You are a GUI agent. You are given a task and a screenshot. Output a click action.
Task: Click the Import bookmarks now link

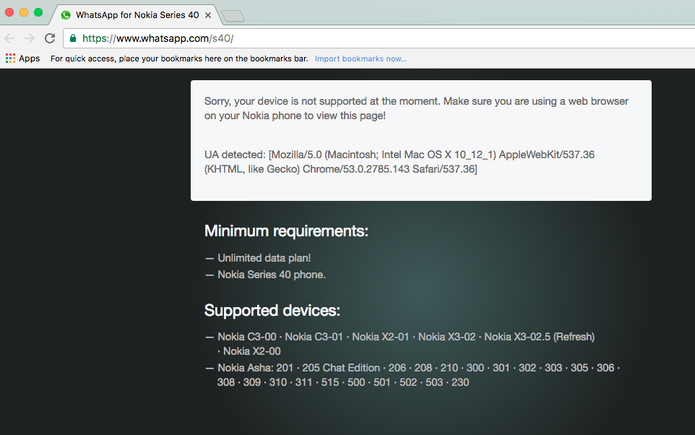click(361, 59)
